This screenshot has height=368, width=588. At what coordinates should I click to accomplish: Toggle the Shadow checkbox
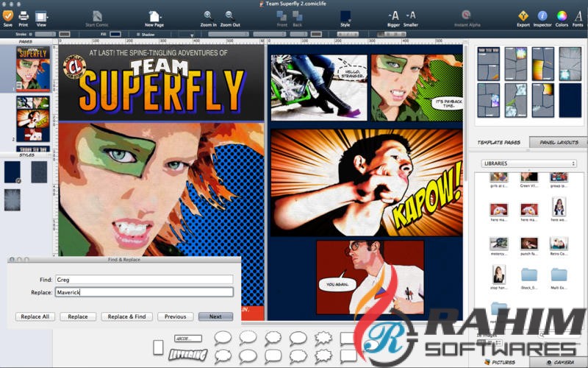pyautogui.click(x=138, y=34)
